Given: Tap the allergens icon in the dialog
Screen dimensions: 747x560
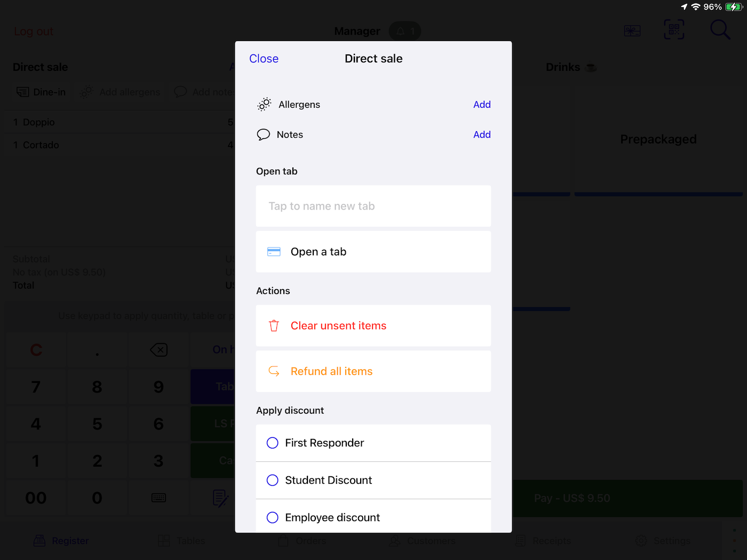Looking at the screenshot, I should (264, 104).
